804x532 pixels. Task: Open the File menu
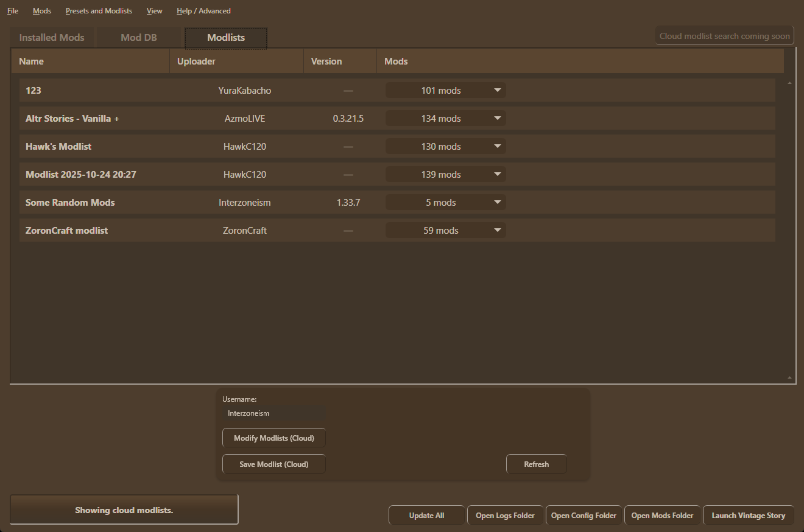13,11
